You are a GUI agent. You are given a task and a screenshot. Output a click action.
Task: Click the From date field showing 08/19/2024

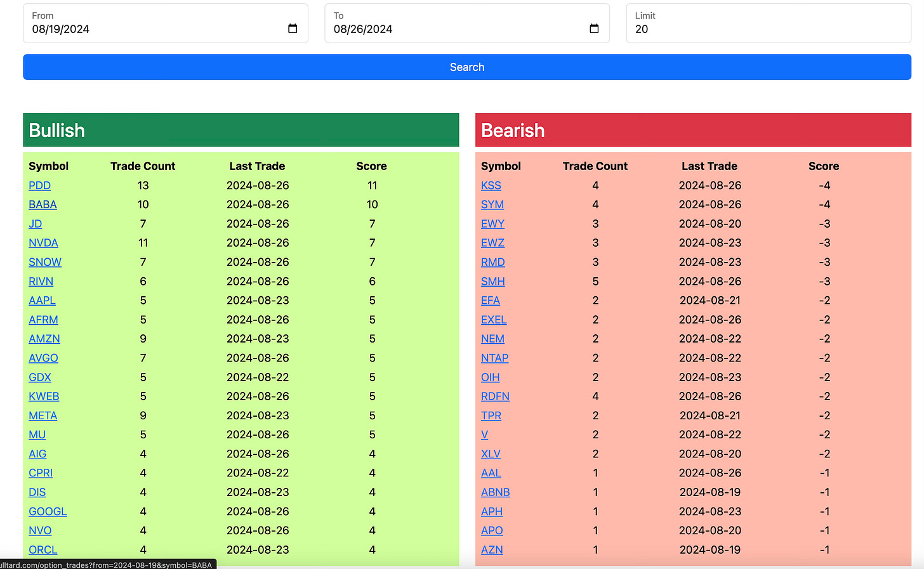[x=166, y=23]
